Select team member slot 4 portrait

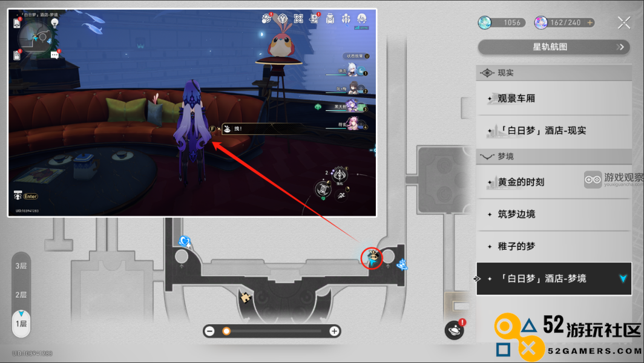click(354, 123)
